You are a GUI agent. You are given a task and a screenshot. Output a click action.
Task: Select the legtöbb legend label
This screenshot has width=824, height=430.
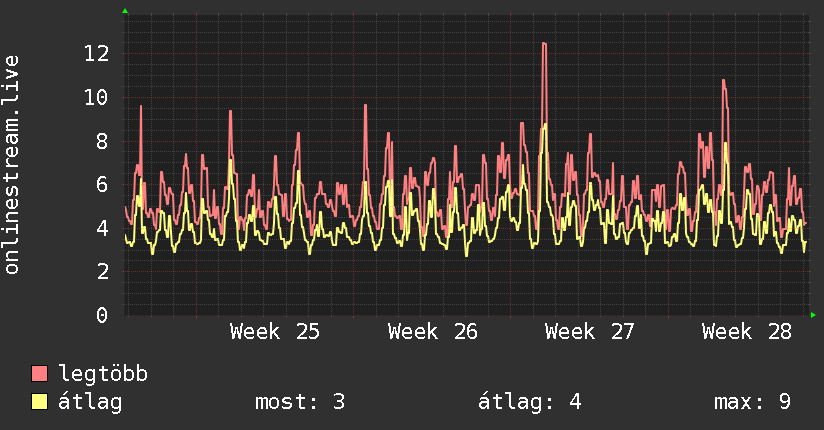point(103,374)
